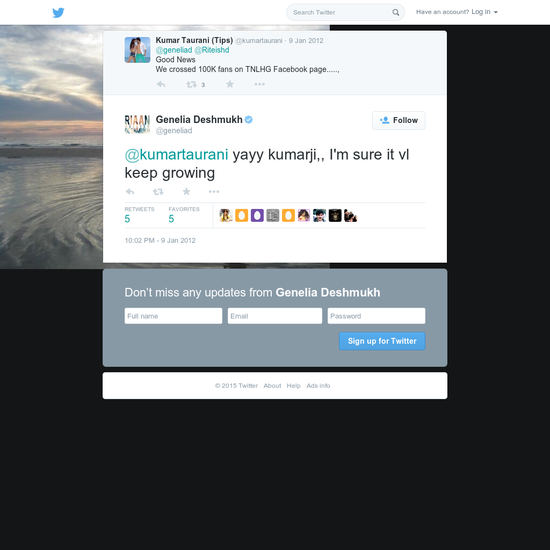Open the @geneliad mention in Kumar's tweet
This screenshot has width=550, height=550.
coord(174,50)
